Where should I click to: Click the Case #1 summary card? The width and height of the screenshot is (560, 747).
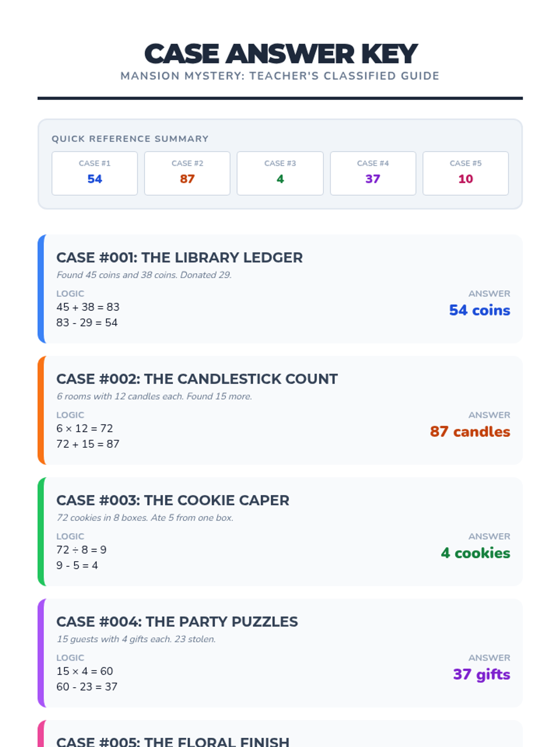point(94,173)
